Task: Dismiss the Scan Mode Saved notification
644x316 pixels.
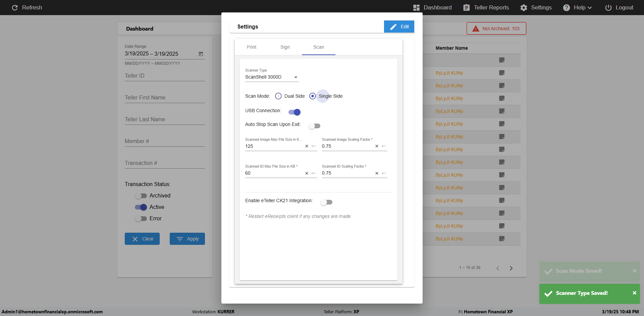Action: 635,271
